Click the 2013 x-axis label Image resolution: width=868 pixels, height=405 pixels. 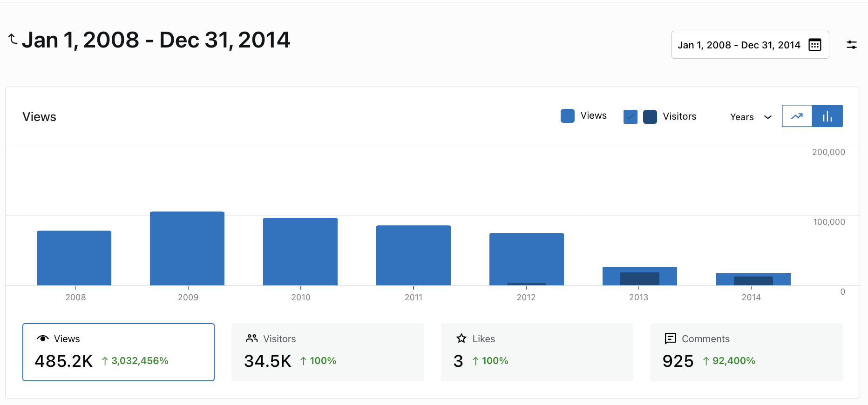638,297
